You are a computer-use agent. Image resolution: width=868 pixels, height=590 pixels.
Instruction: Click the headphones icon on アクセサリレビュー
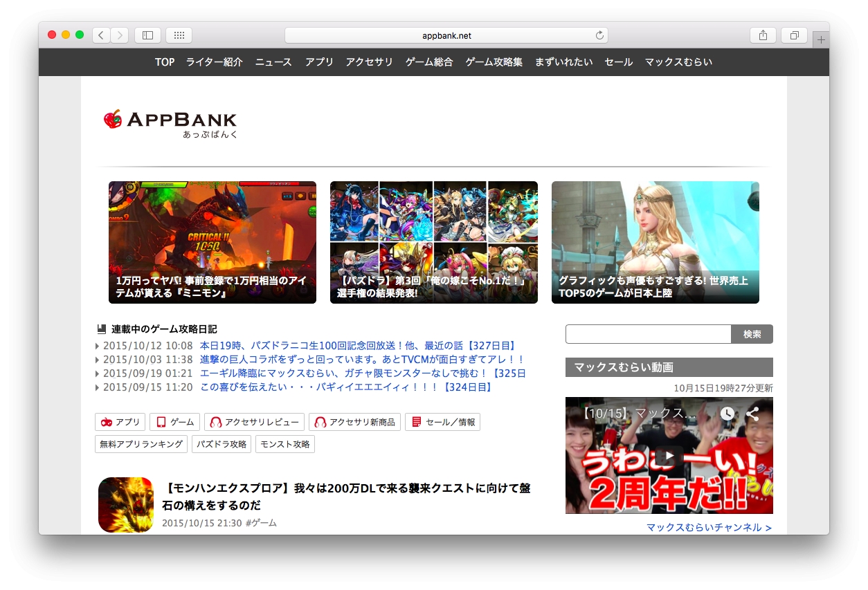216,421
